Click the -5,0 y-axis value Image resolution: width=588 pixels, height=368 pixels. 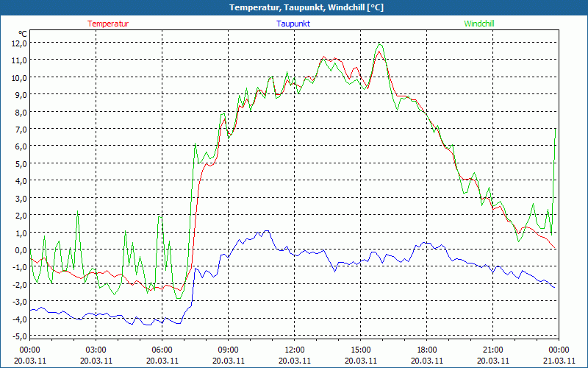click(20, 336)
